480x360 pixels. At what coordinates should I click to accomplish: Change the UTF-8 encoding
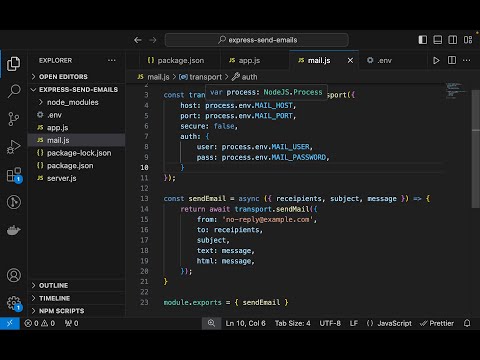pyautogui.click(x=330, y=323)
